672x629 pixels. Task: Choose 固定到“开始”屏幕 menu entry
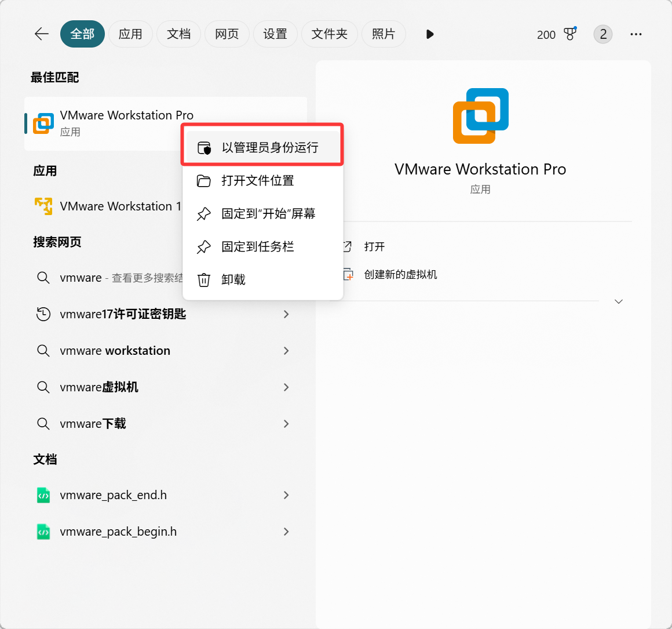click(x=262, y=213)
